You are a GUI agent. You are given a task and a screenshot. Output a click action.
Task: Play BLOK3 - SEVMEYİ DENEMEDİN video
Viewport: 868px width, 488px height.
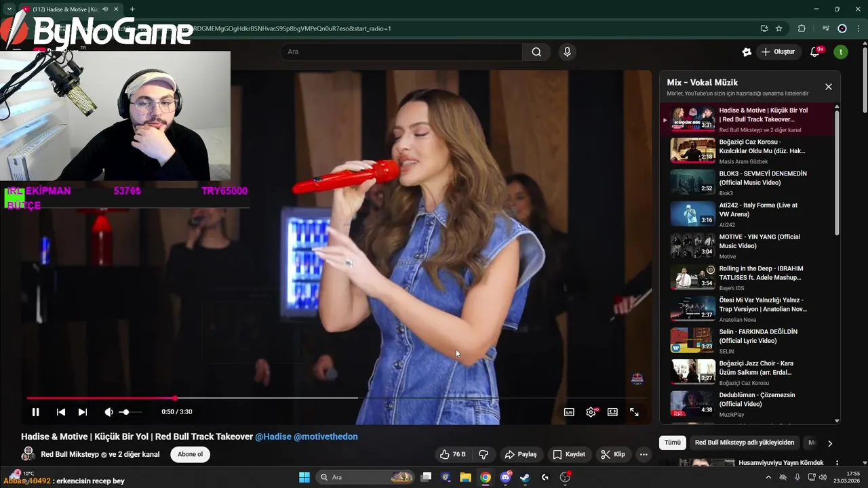pos(747,183)
